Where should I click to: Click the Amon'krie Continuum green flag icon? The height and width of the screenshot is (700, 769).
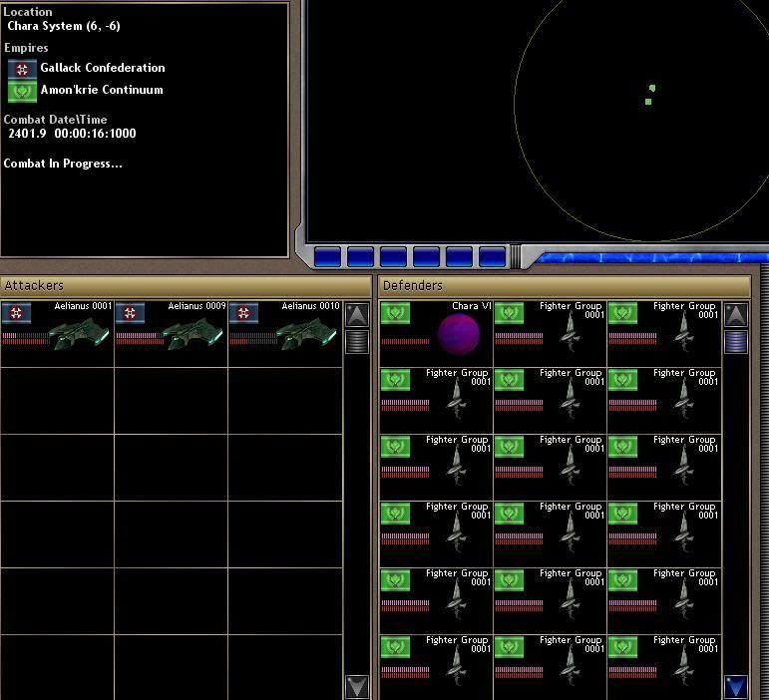pyautogui.click(x=22, y=92)
